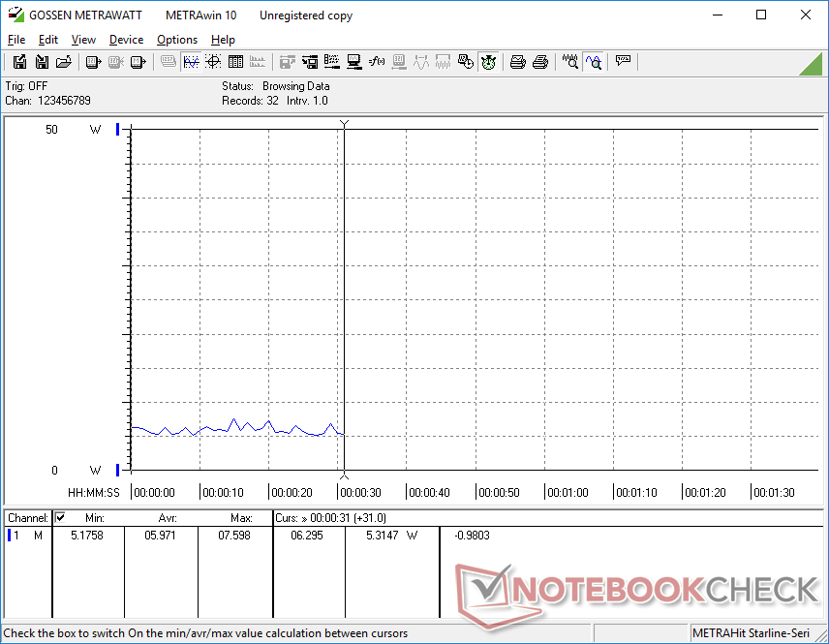Click the calendar and clock schedule icon

(466, 62)
